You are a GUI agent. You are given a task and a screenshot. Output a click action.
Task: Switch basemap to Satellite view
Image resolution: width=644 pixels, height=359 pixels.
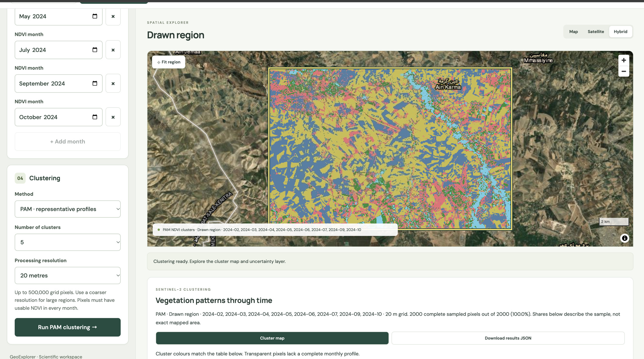tap(596, 32)
